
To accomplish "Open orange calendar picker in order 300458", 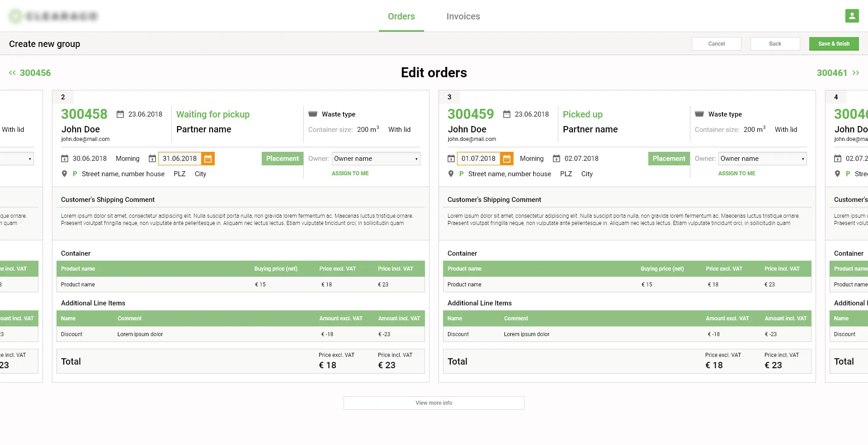I will tap(208, 159).
